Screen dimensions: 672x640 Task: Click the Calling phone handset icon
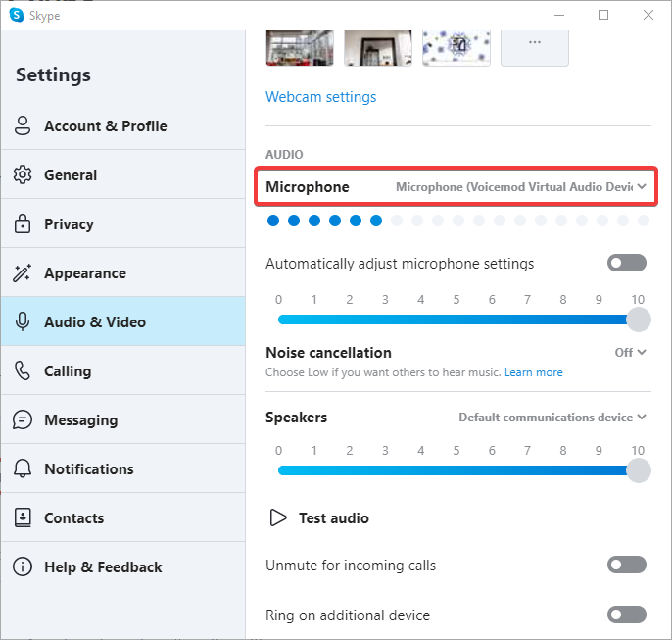point(23,370)
